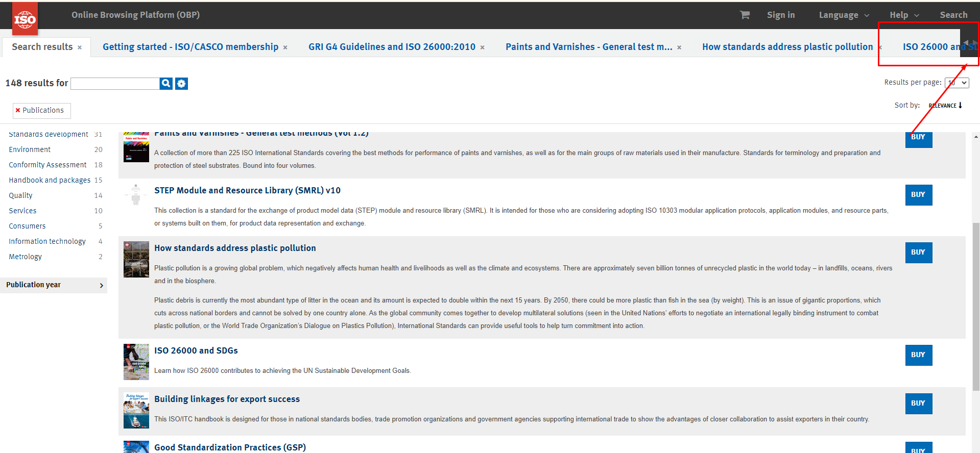Click the ISO logo icon
The height and width of the screenshot is (453, 980).
[x=25, y=20]
